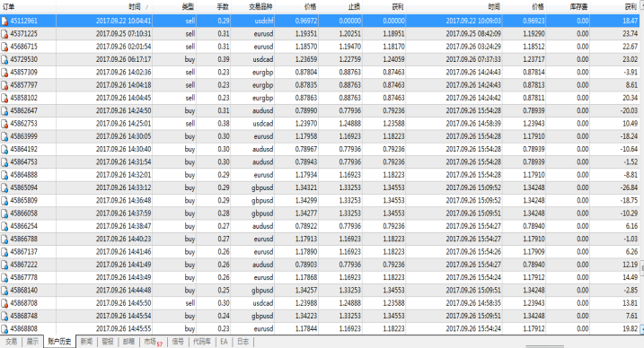Click the buy icon of order 45862647
This screenshot has width=644, height=348.
[4, 110]
